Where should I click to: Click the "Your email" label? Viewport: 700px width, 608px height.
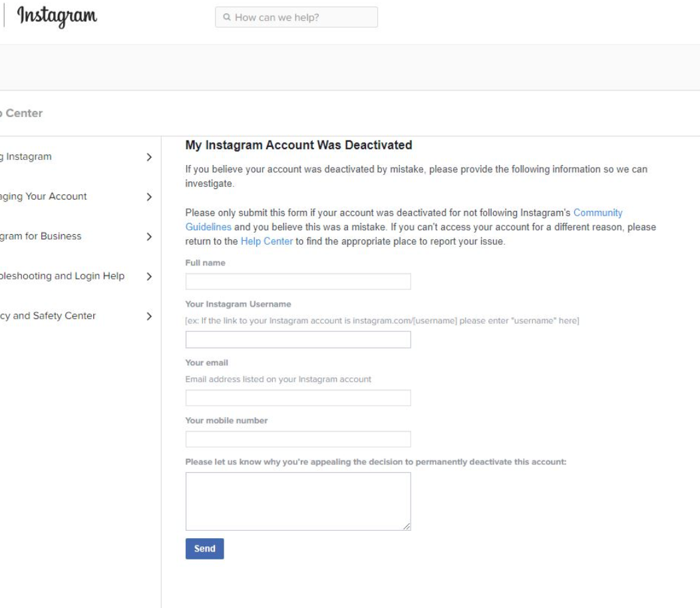point(207,363)
